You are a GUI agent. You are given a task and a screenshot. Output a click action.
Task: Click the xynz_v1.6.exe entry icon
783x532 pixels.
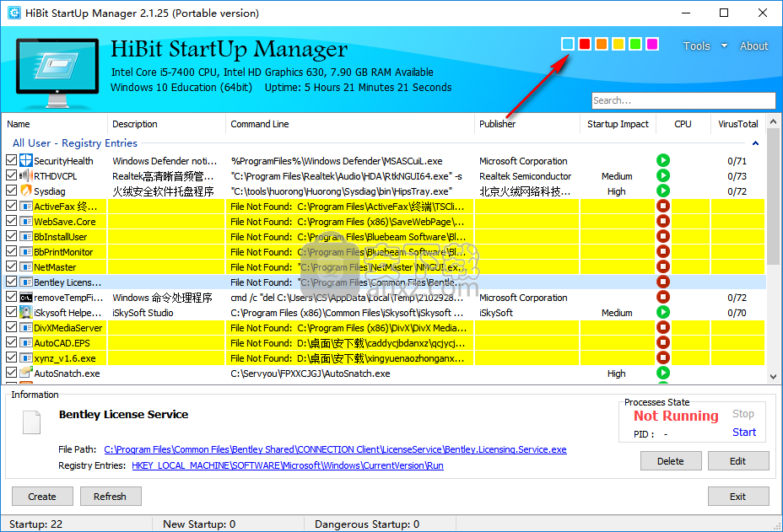pyautogui.click(x=26, y=357)
